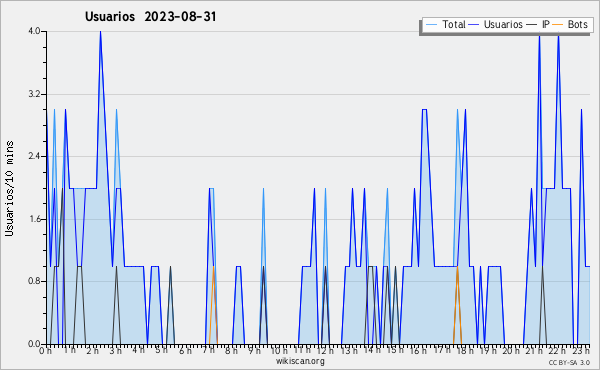
Task: Click the 'Usuarios 2023-08-31' chart title
Action: [x=150, y=17]
